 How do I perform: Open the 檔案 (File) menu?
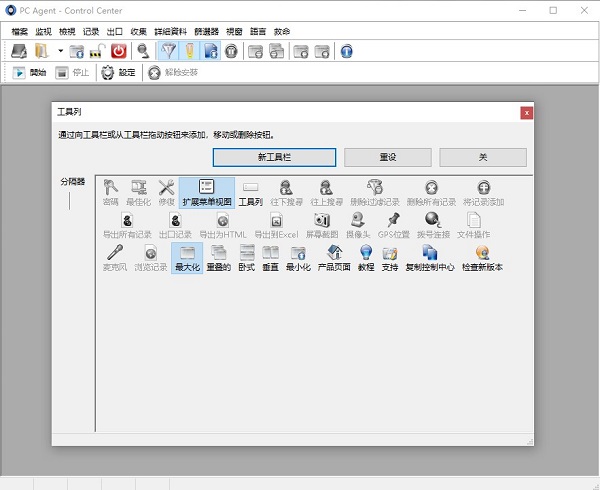coord(19,31)
